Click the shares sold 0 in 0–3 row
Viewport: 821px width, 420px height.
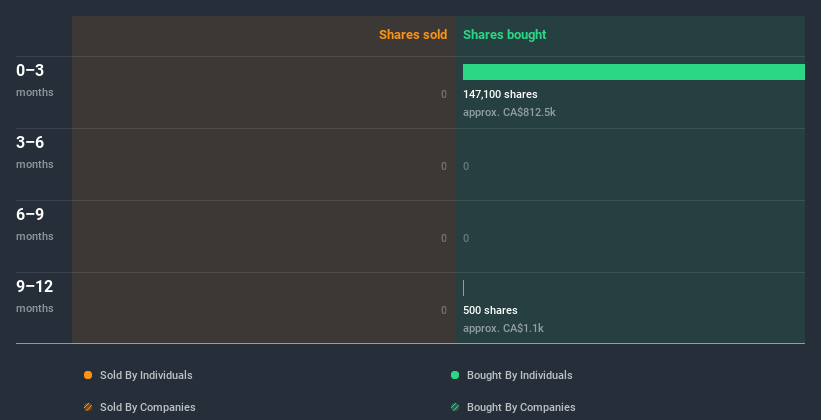pyautogui.click(x=444, y=94)
